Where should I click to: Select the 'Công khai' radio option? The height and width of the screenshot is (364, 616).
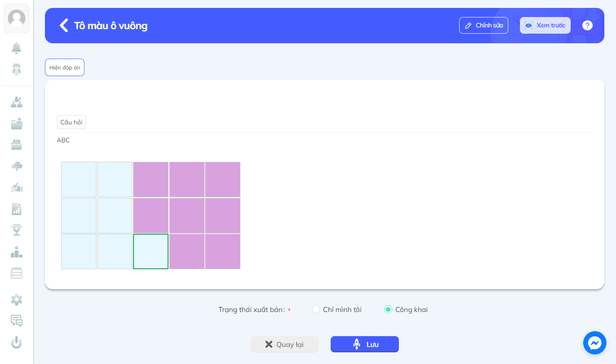(388, 310)
